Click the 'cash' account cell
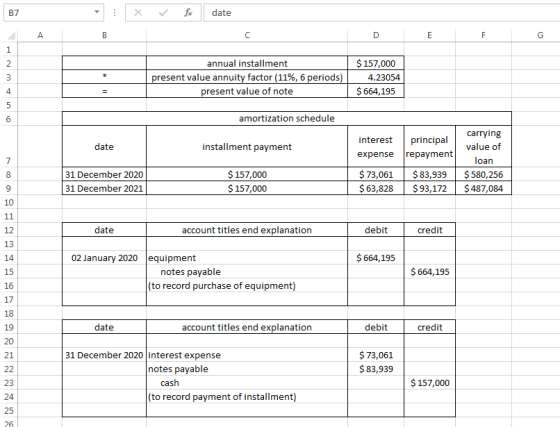 tap(247, 383)
